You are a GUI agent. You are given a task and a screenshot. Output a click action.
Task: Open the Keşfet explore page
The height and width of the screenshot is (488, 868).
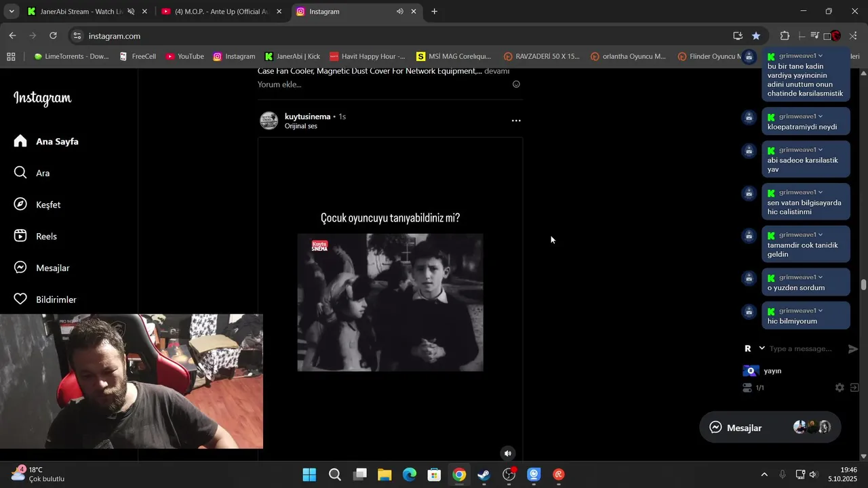[x=37, y=205]
